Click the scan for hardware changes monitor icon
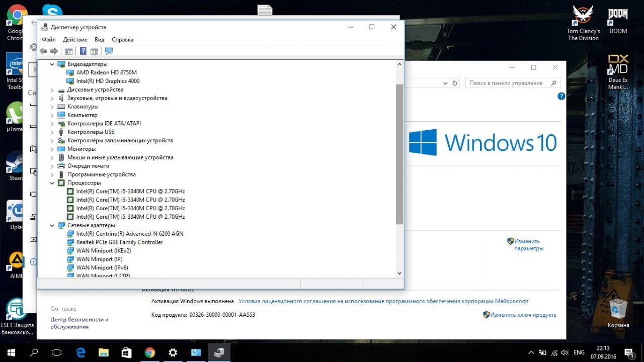 click(x=109, y=51)
